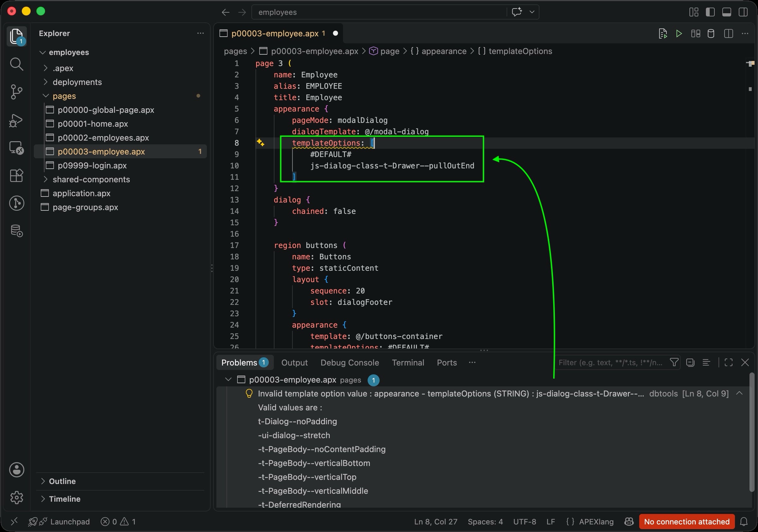Image resolution: width=758 pixels, height=532 pixels.
Task: Maximize the bottom panel size
Action: (x=729, y=363)
